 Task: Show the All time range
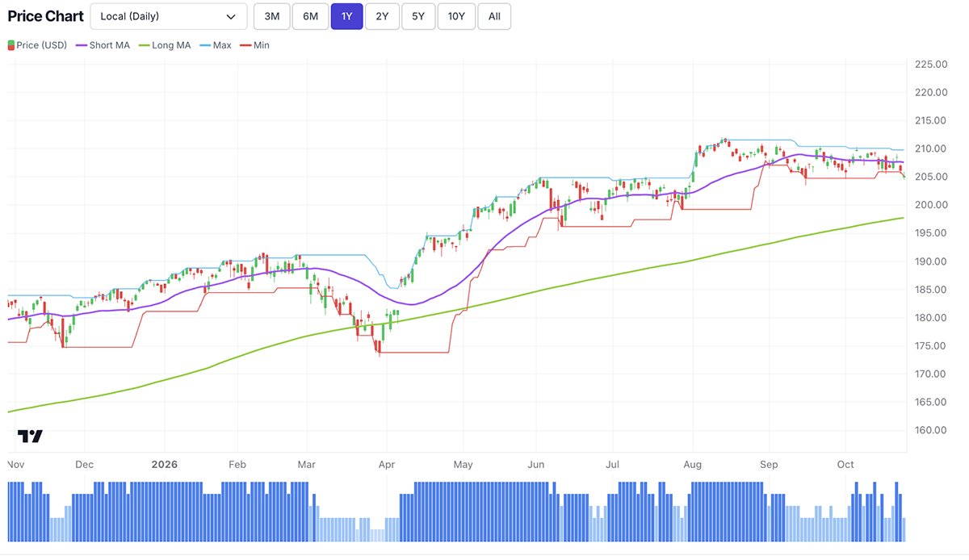click(494, 16)
